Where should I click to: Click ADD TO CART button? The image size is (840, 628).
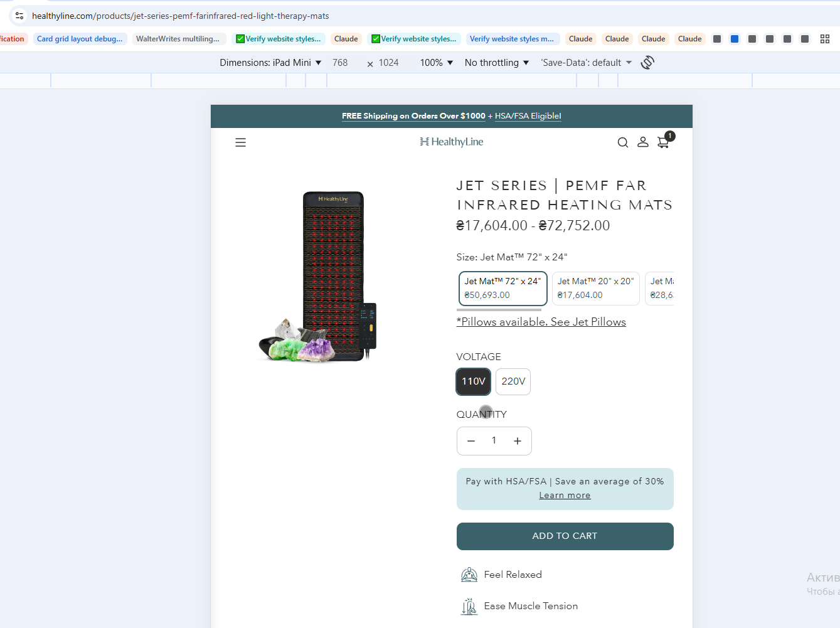[565, 536]
